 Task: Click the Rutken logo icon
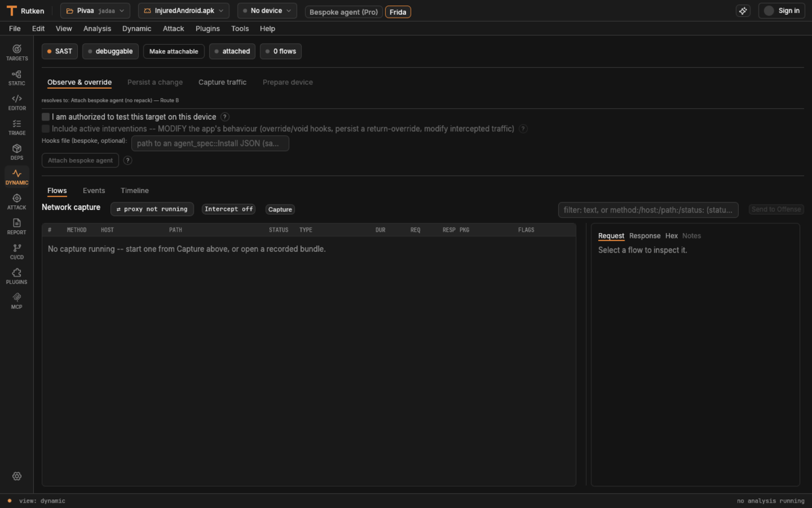(12, 11)
